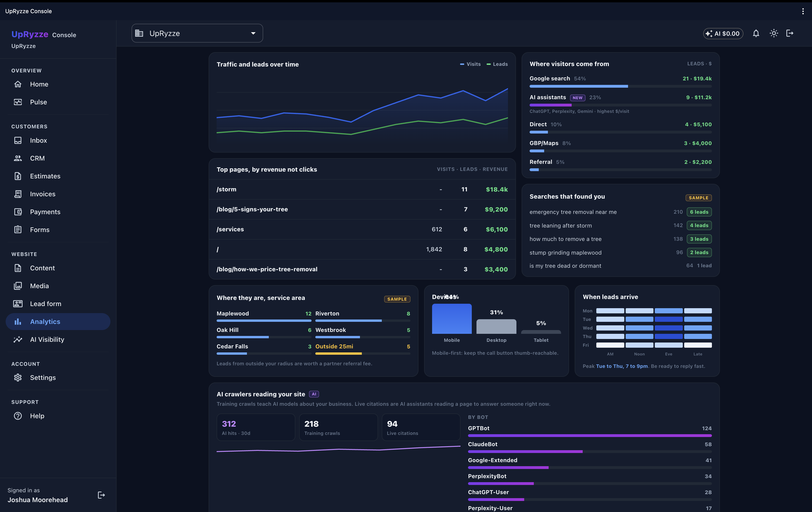Click ClaudeBot row label
This screenshot has width=812, height=512.
pyautogui.click(x=483, y=445)
